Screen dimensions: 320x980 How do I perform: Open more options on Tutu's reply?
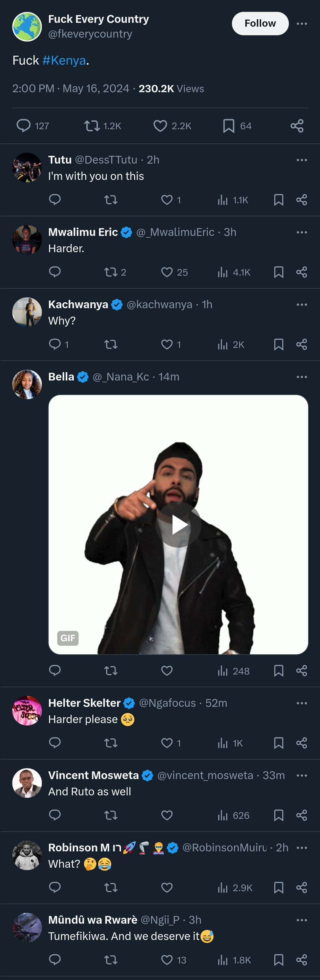pos(302,160)
